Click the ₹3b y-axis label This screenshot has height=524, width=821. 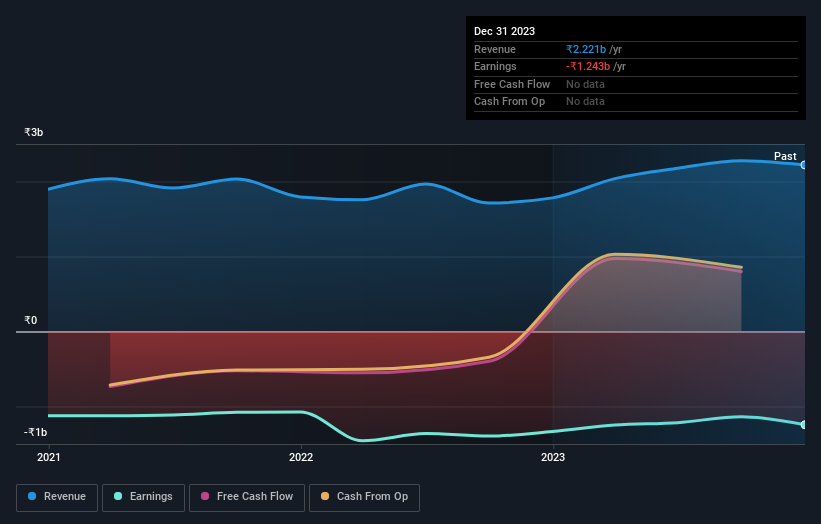pyautogui.click(x=34, y=132)
